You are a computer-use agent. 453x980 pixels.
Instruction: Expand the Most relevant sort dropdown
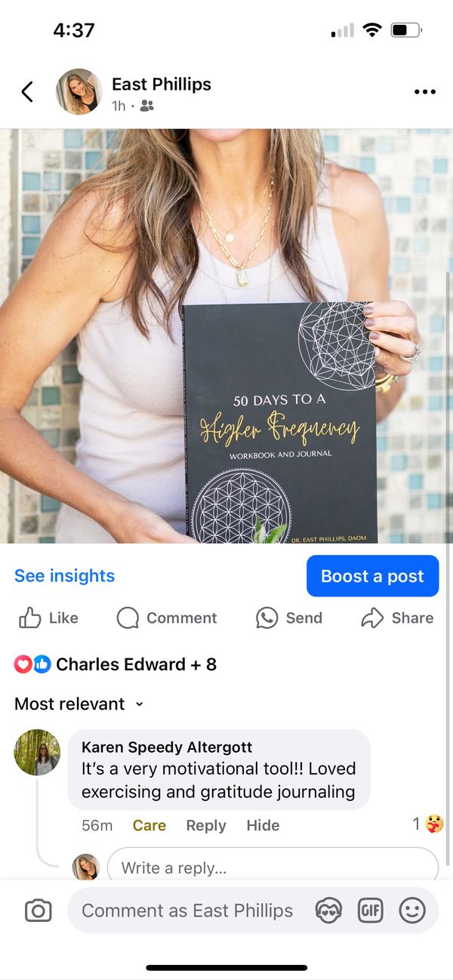(79, 704)
